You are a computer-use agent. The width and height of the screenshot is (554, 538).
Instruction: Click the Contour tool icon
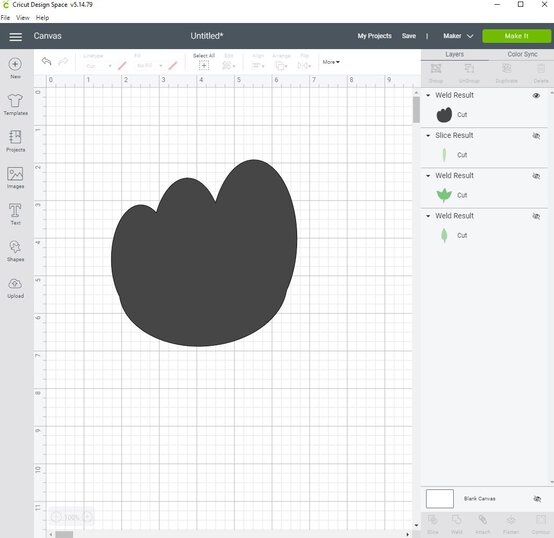coord(541,520)
